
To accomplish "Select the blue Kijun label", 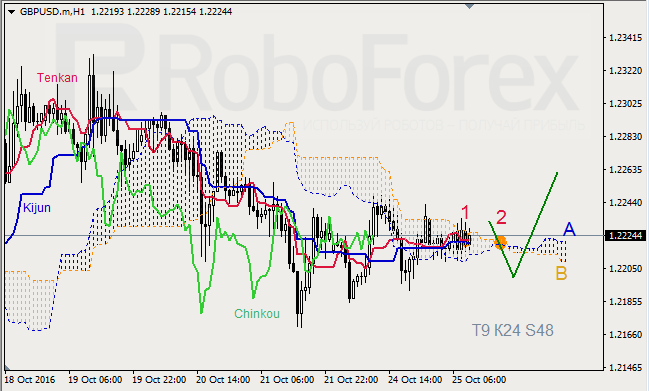I will (37, 208).
